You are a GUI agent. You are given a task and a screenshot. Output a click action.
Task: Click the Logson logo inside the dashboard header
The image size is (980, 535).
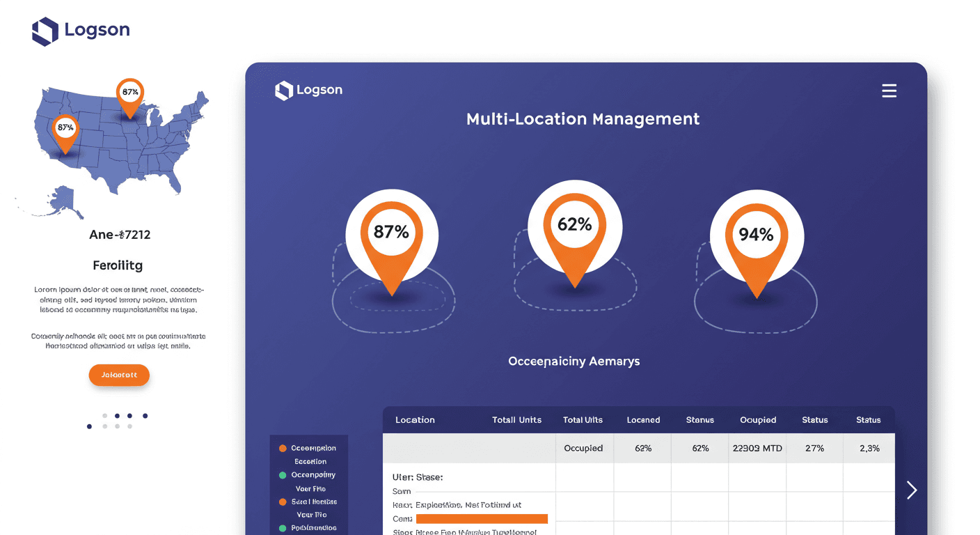coord(308,91)
